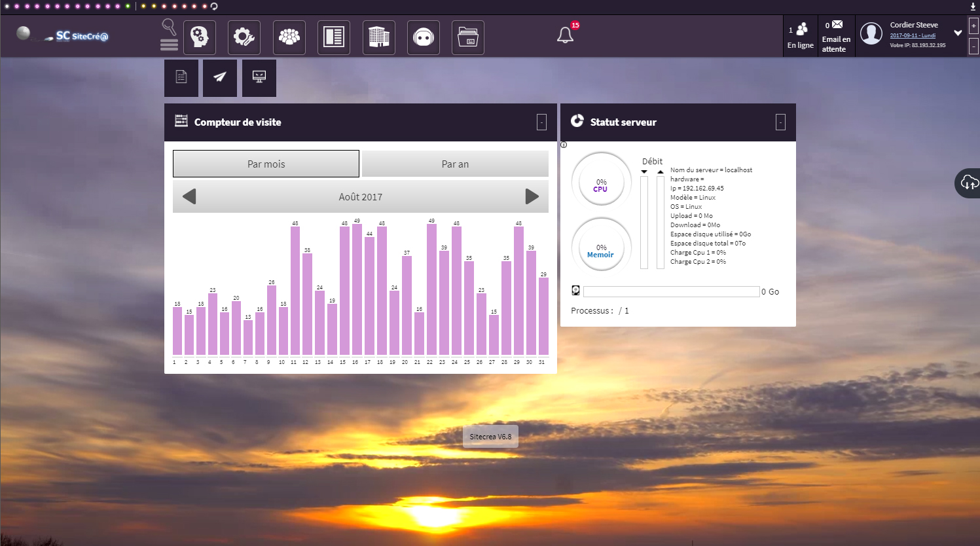Screen dimensions: 980x546
Task: Click the paper plane send icon
Action: pyautogui.click(x=220, y=77)
